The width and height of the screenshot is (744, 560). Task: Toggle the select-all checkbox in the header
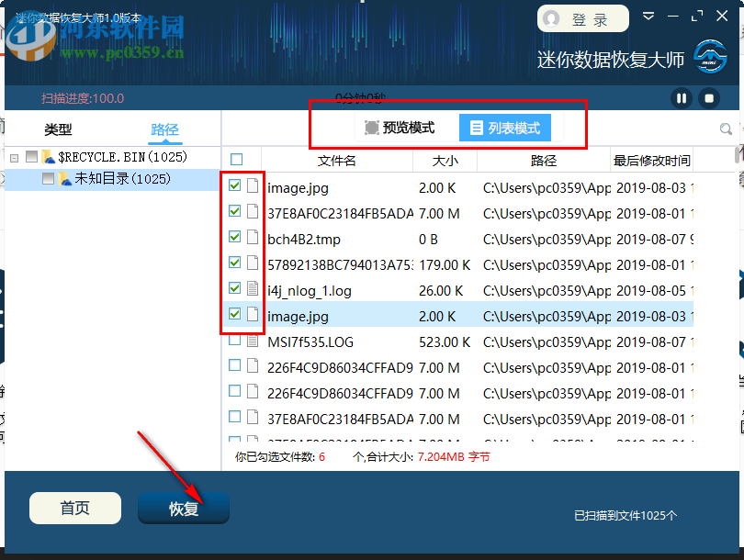[x=236, y=159]
